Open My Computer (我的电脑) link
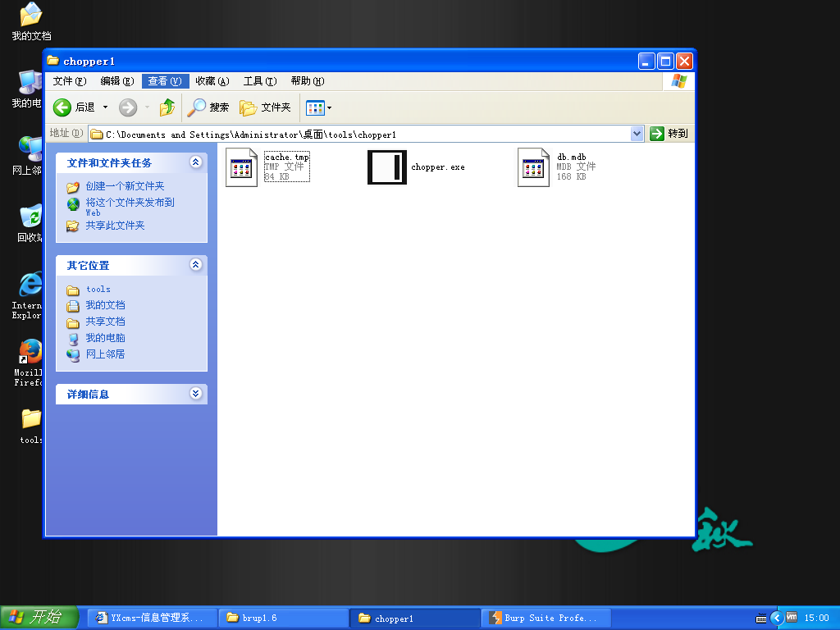The image size is (840, 630). click(106, 338)
